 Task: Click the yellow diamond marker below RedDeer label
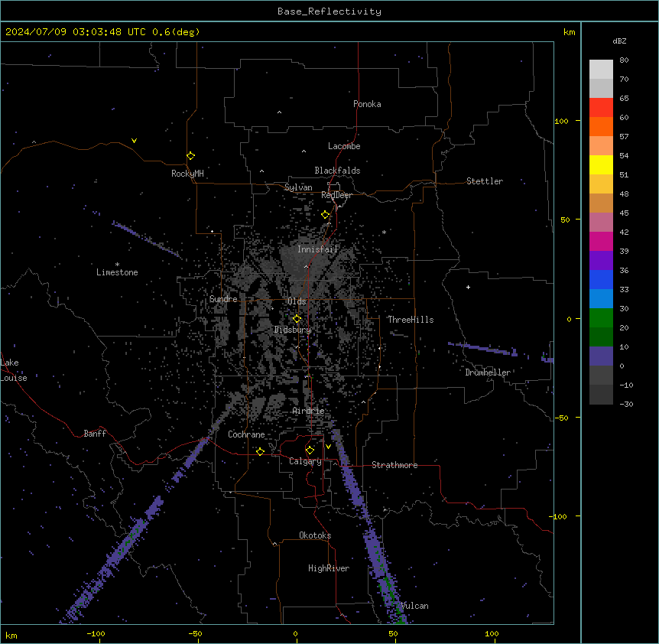[326, 215]
